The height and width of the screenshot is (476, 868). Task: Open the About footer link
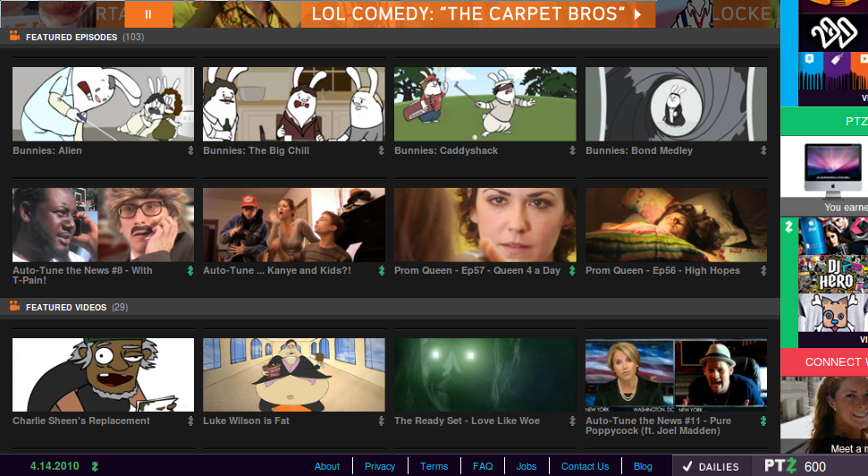tap(327, 466)
